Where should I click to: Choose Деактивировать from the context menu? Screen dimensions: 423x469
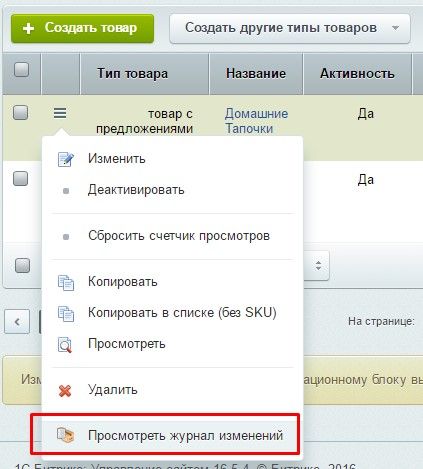pos(136,190)
